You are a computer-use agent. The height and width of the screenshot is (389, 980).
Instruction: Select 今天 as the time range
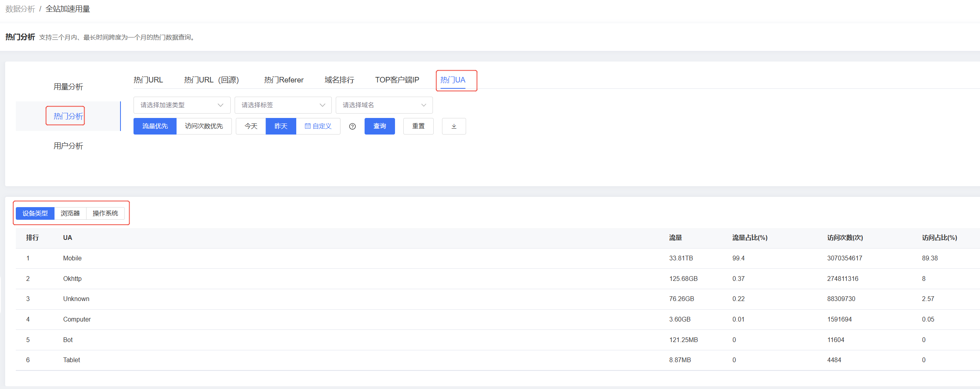click(251, 126)
